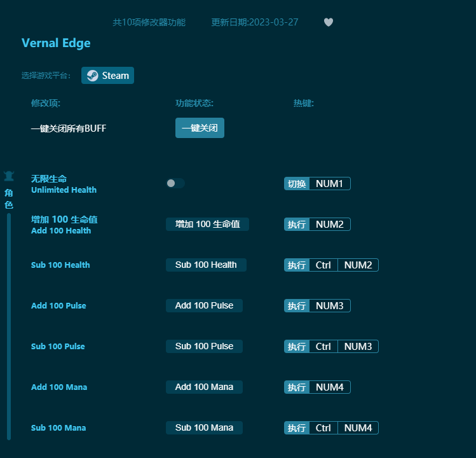This screenshot has width=476, height=458.
Task: Click the Add 100 Mana item label
Action: click(59, 387)
